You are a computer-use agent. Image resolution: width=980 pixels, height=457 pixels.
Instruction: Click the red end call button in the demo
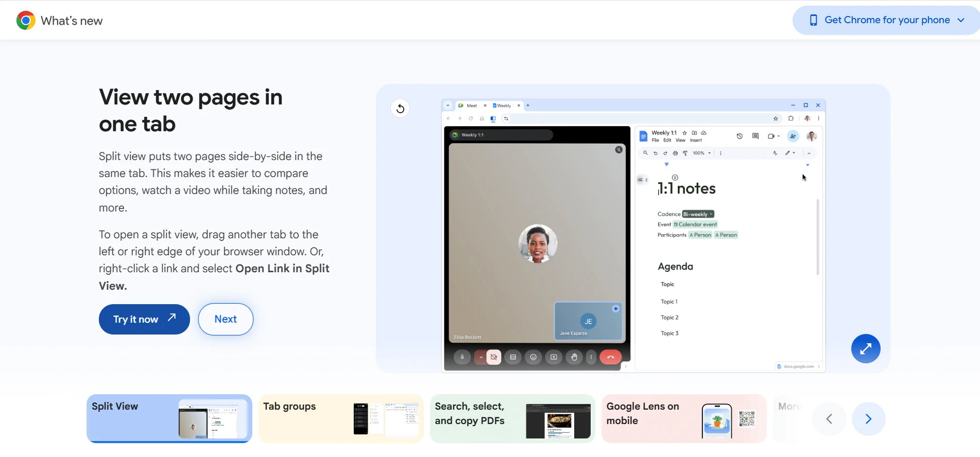[x=610, y=357]
